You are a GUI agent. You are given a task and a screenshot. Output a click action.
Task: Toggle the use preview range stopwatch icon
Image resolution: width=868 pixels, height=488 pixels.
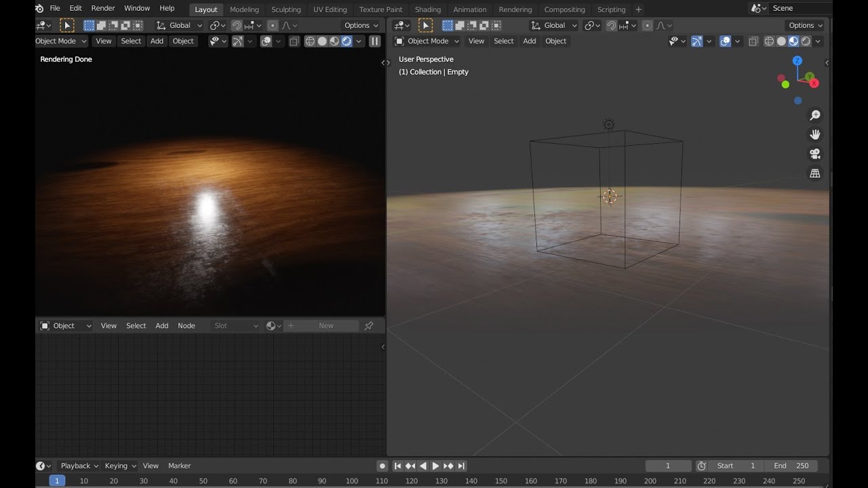(x=701, y=466)
